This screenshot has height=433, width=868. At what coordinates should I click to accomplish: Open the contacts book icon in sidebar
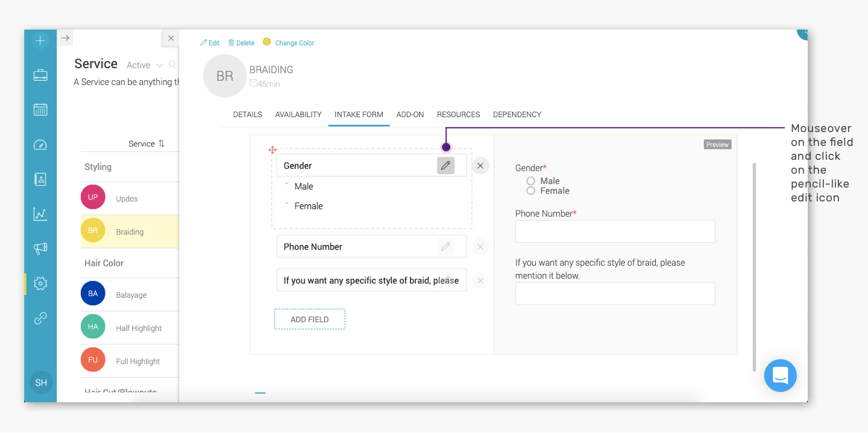(x=40, y=179)
